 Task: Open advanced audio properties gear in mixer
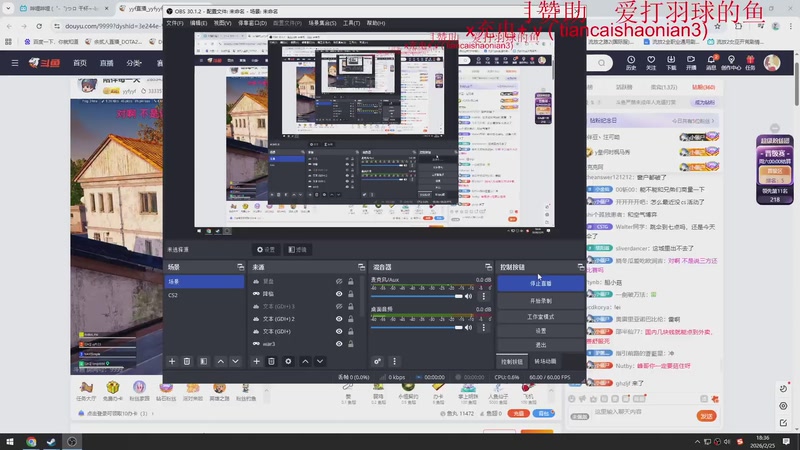(378, 361)
